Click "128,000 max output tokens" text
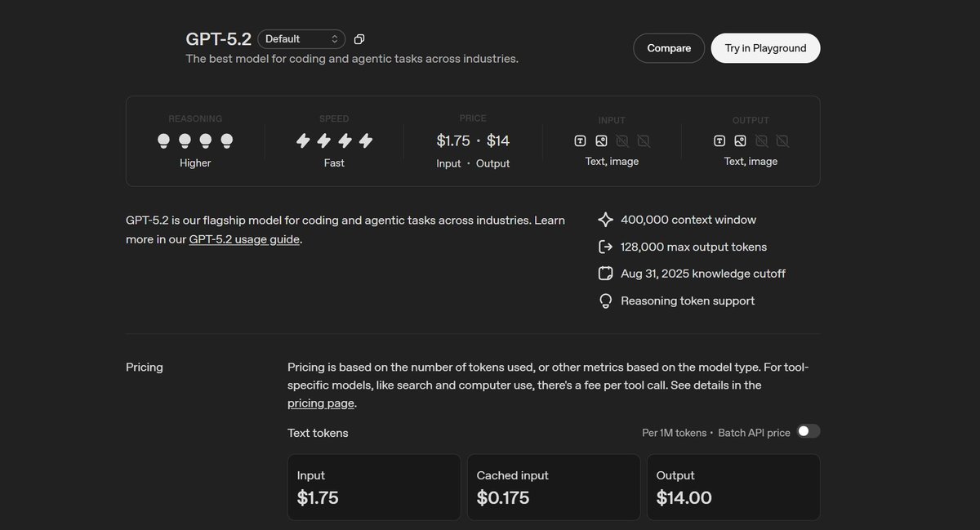Screen dimensions: 980x530 [694, 247]
